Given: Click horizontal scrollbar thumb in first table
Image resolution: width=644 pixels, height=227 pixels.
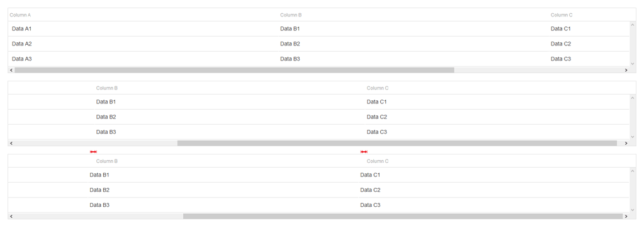Looking at the screenshot, I should pos(234,70).
